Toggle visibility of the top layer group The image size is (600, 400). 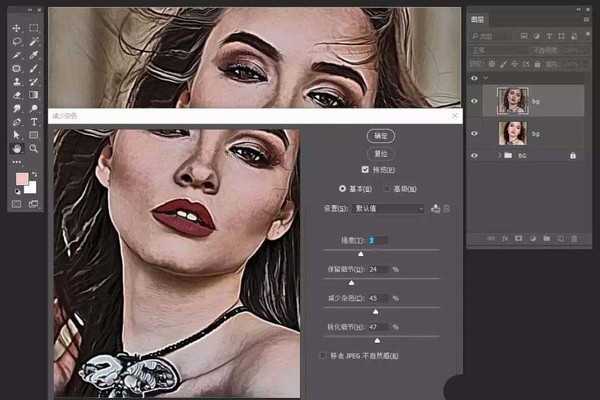pyautogui.click(x=474, y=78)
